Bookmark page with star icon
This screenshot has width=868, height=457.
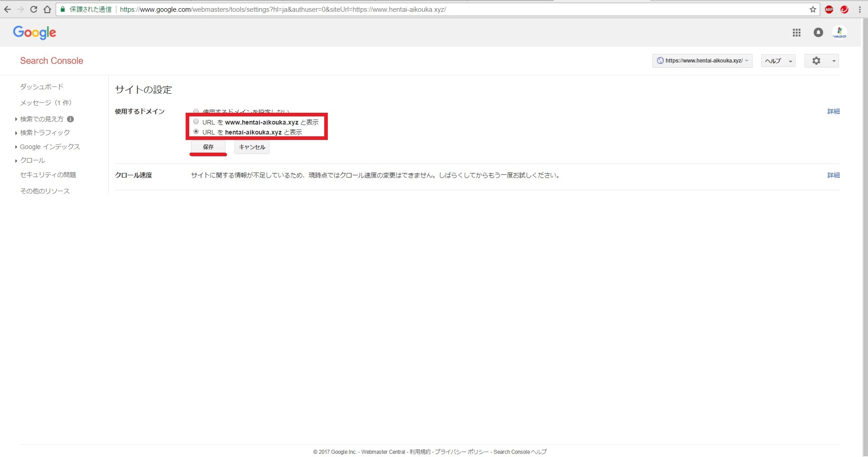tap(813, 9)
